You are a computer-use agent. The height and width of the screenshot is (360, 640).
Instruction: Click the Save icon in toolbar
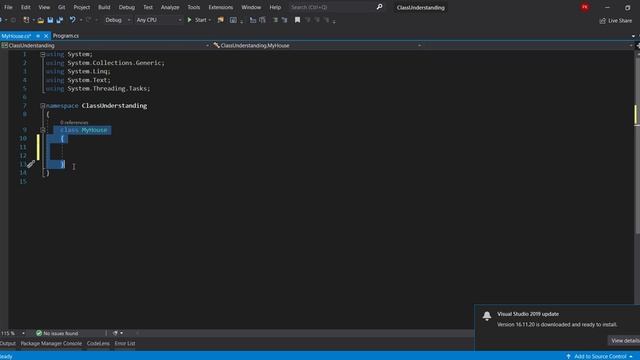point(50,20)
